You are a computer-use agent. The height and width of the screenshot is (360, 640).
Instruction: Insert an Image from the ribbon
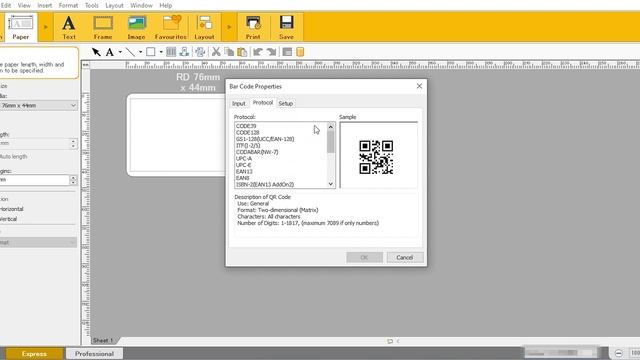click(136, 27)
